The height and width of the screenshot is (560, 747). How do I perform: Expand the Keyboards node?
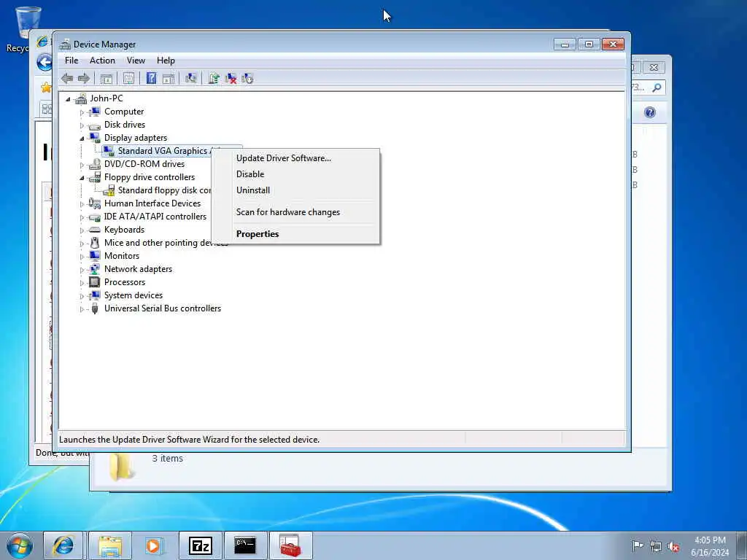(x=82, y=230)
